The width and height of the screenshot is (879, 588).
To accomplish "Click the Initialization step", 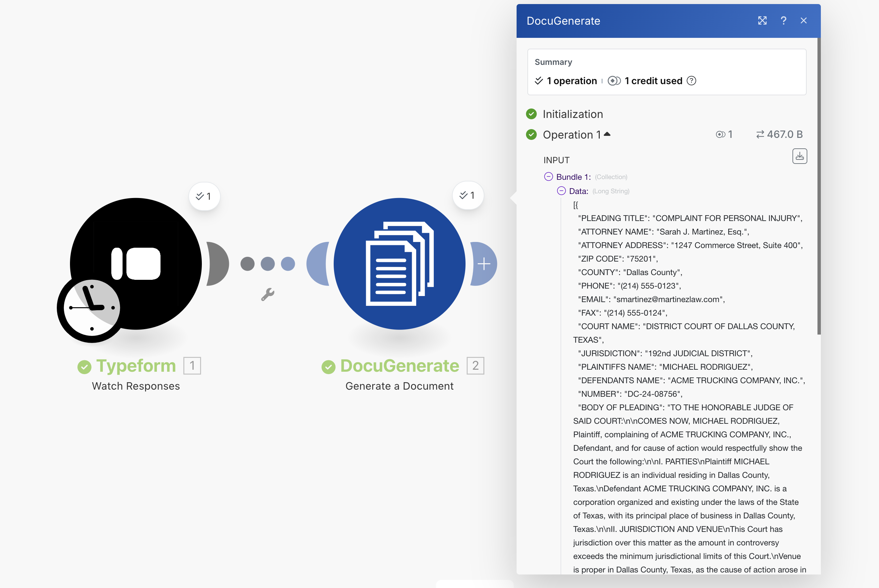I will tap(573, 114).
